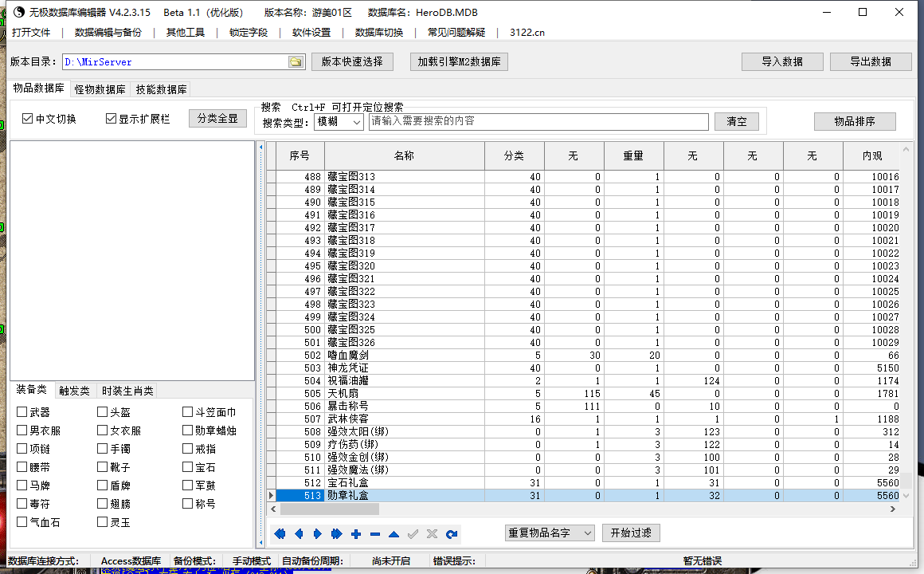Click the splitter arrow at panel bottom
The image size is (924, 574).
click(261, 541)
